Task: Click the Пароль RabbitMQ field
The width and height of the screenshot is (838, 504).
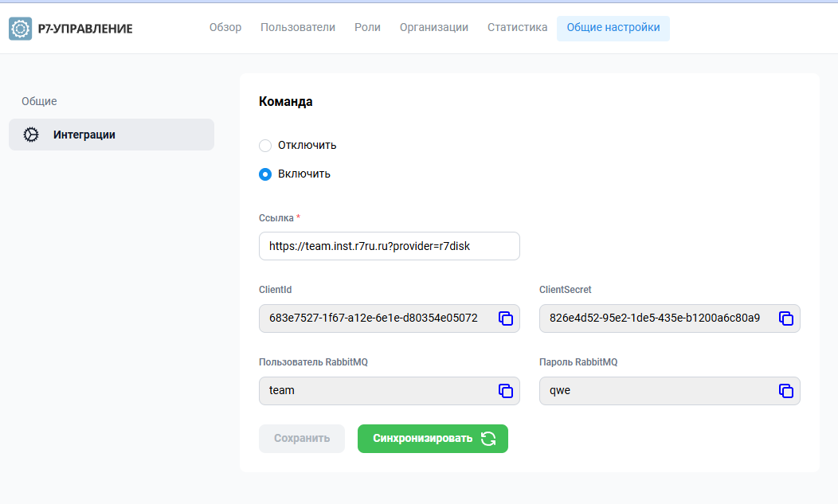Action: (655, 391)
